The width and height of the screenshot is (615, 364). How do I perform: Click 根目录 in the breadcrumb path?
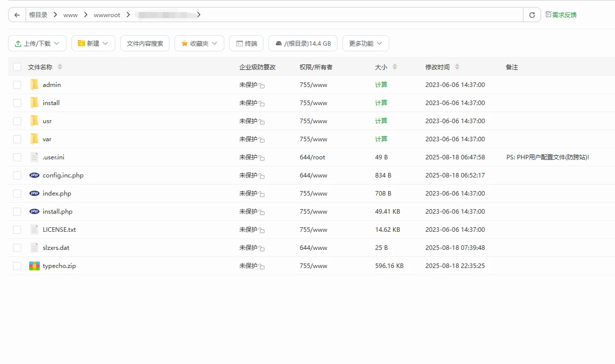pyautogui.click(x=39, y=15)
